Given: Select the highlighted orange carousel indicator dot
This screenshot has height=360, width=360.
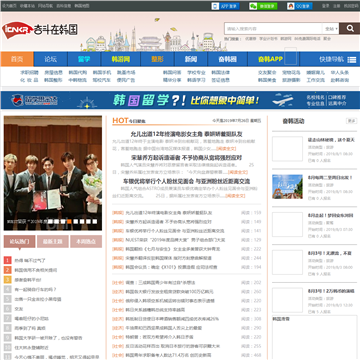Looking at the screenshot, I should coord(69,221).
